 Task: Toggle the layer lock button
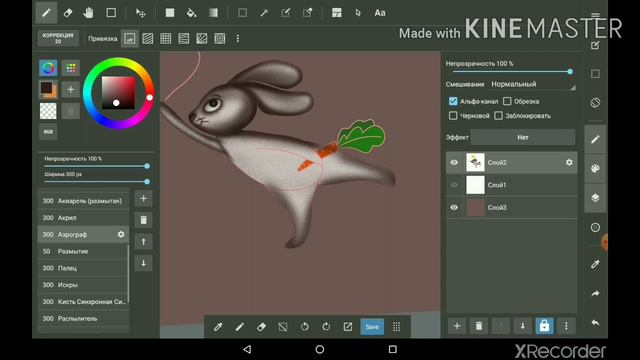544,326
